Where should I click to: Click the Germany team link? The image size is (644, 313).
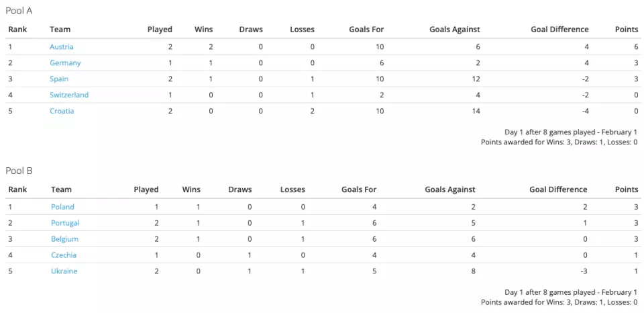pyautogui.click(x=65, y=63)
